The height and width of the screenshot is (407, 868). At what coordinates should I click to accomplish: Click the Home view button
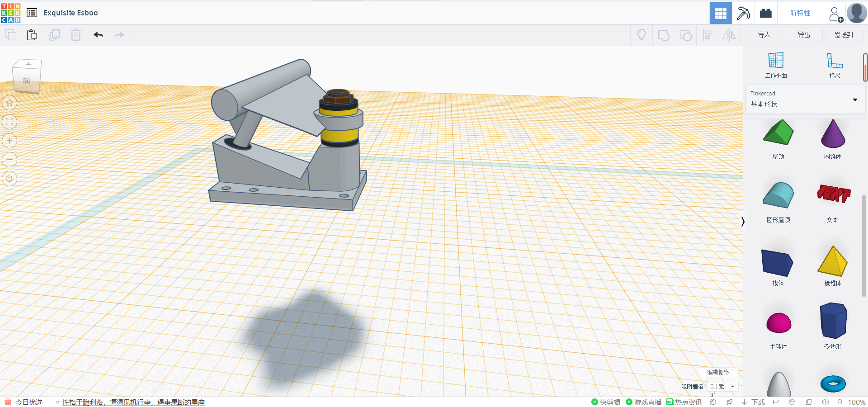(9, 103)
